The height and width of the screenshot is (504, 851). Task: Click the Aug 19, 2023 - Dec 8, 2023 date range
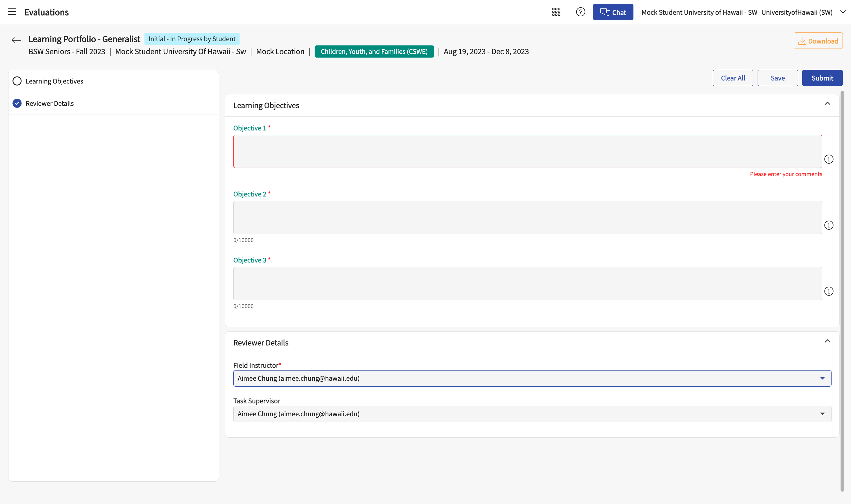click(486, 52)
